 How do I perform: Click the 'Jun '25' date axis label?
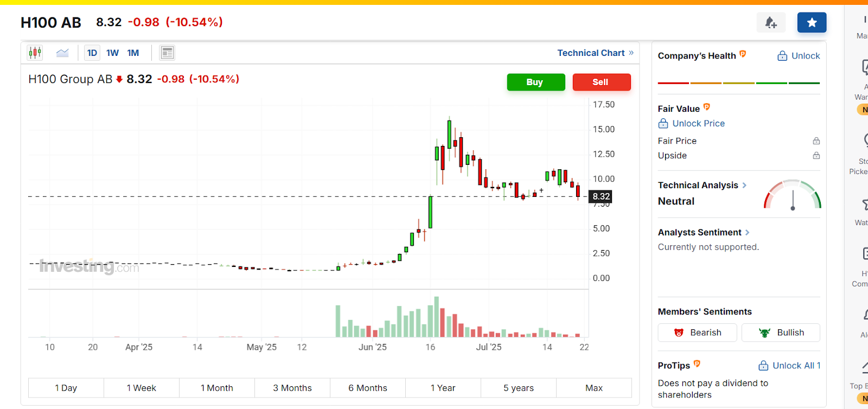pyautogui.click(x=373, y=347)
